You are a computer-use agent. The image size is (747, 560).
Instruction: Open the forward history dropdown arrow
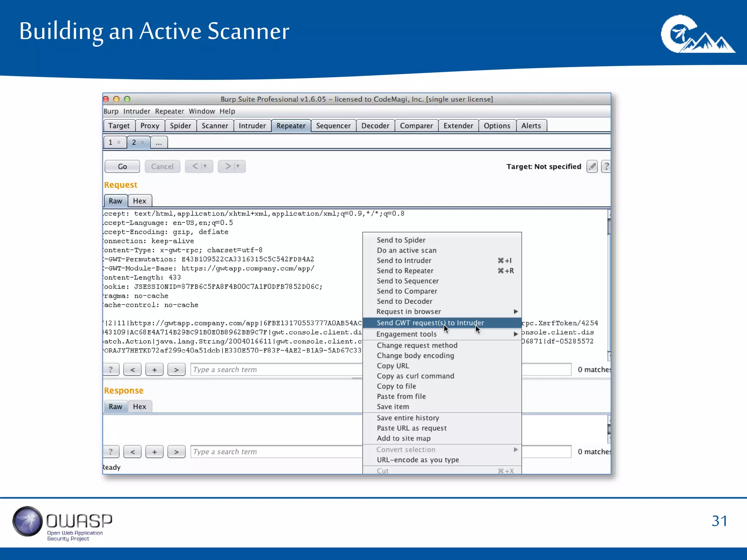pos(238,166)
